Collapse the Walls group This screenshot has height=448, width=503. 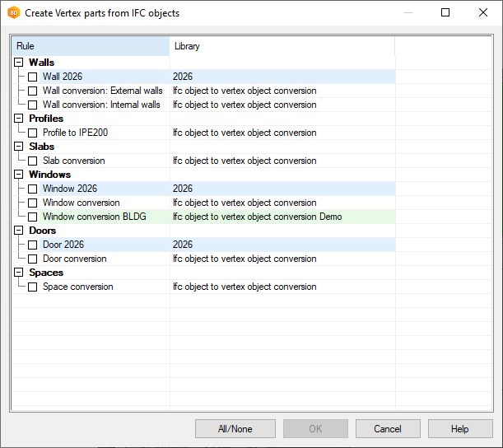click(19, 63)
